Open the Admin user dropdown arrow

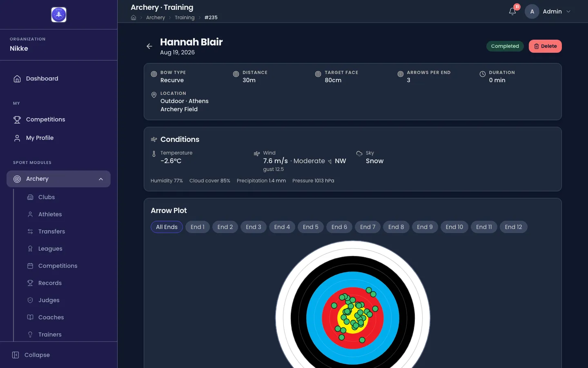click(x=568, y=11)
